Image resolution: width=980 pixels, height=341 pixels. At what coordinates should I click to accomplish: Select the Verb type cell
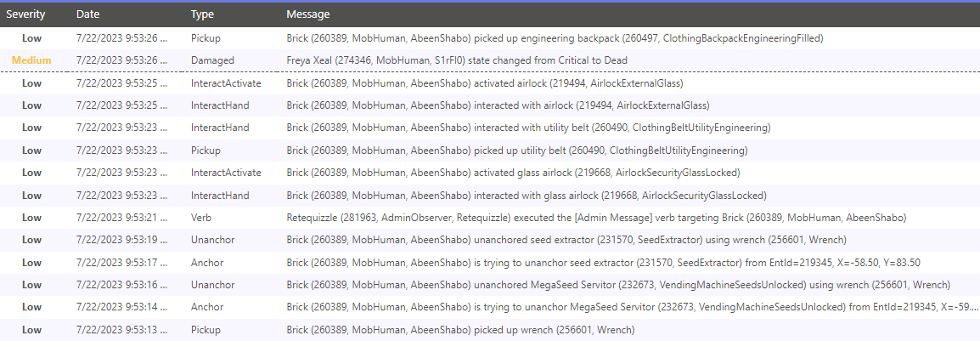[201, 218]
